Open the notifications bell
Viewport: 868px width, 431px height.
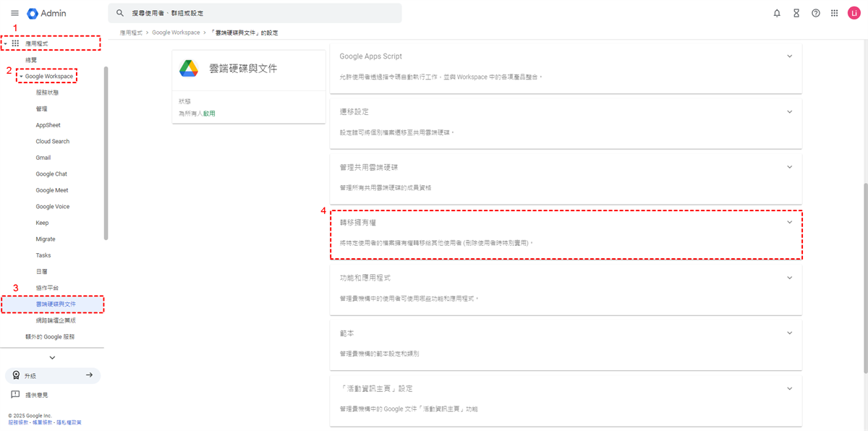pyautogui.click(x=777, y=13)
